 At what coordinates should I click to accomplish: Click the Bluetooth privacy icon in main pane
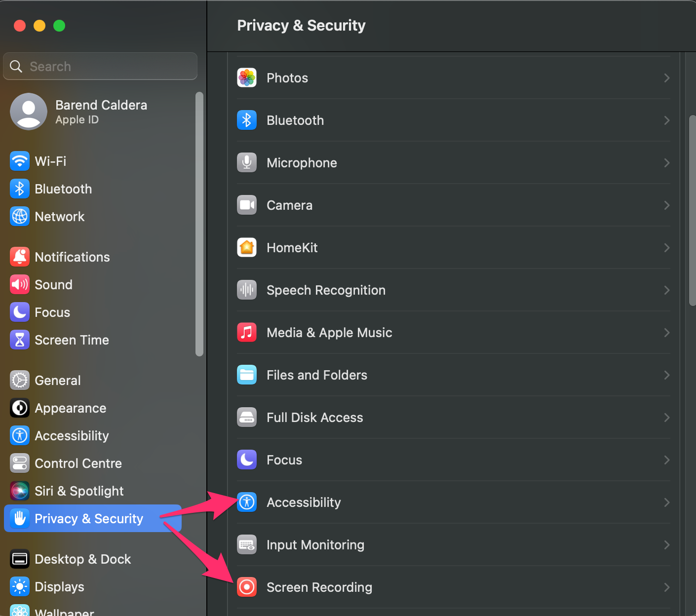pyautogui.click(x=247, y=120)
